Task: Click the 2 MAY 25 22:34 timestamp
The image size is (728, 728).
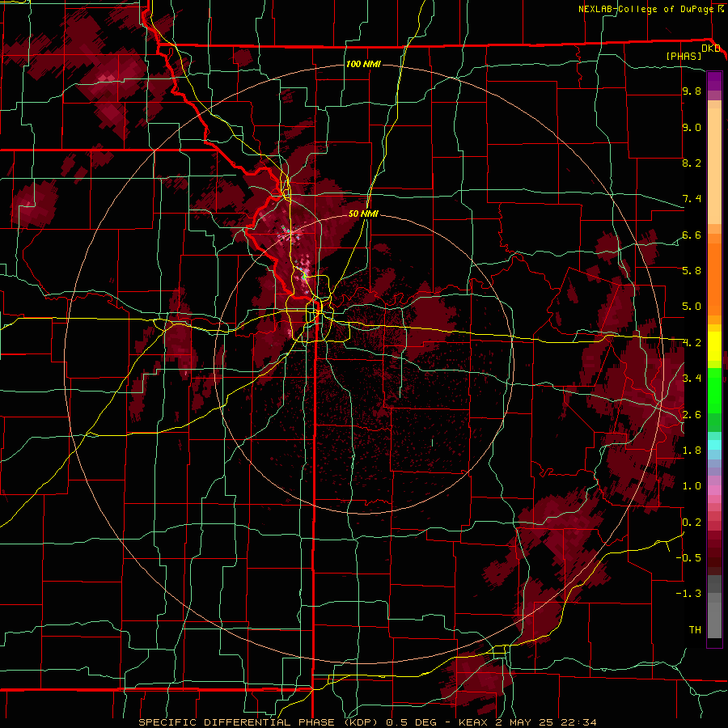Action: (x=544, y=722)
